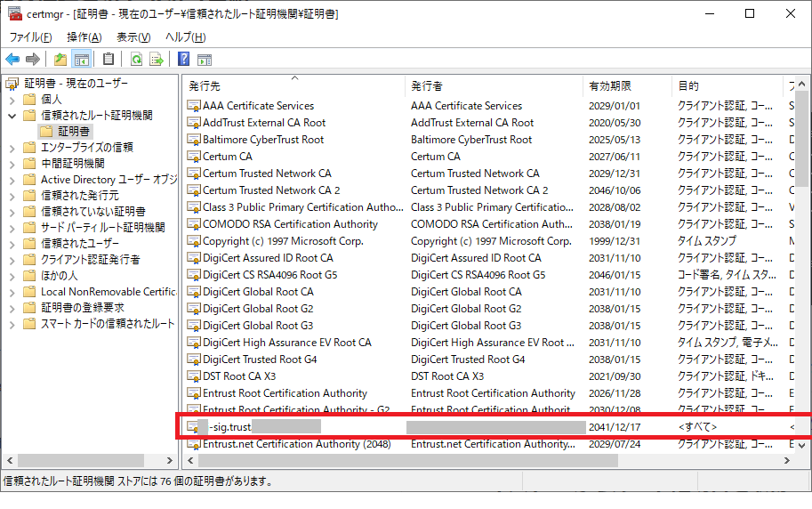Click the folder icon beside ほかの人

click(x=29, y=276)
